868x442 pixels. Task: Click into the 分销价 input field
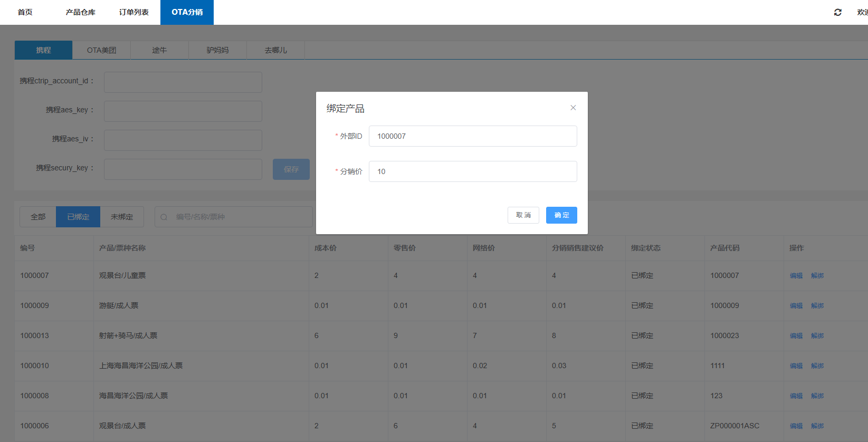coord(472,171)
